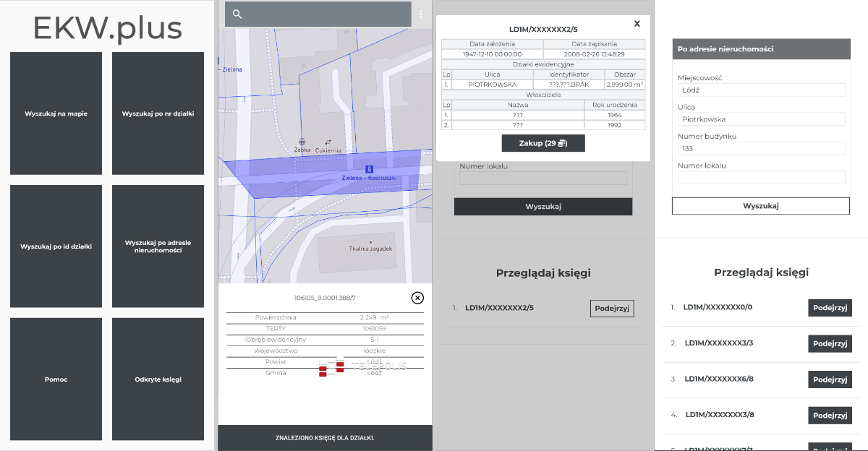
Task: Choose Wyszukaj po adresie nieruchomości tile
Action: pyautogui.click(x=158, y=246)
